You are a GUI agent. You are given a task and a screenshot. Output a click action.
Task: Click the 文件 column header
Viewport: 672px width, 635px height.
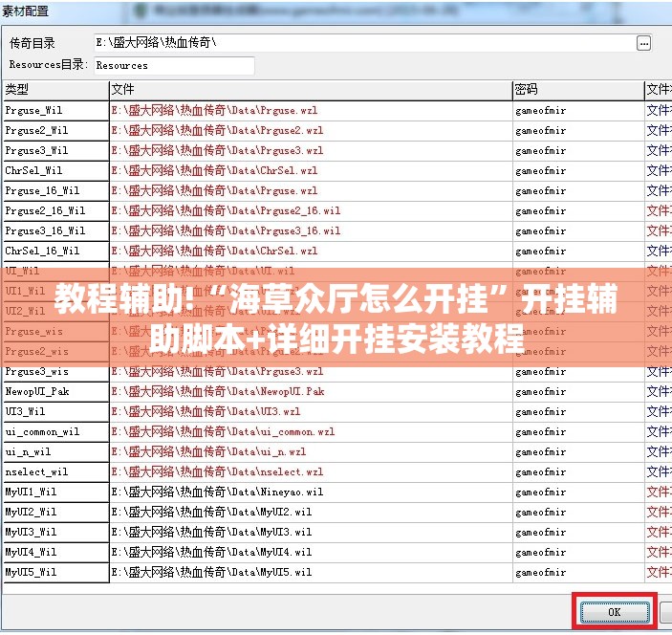click(x=311, y=90)
